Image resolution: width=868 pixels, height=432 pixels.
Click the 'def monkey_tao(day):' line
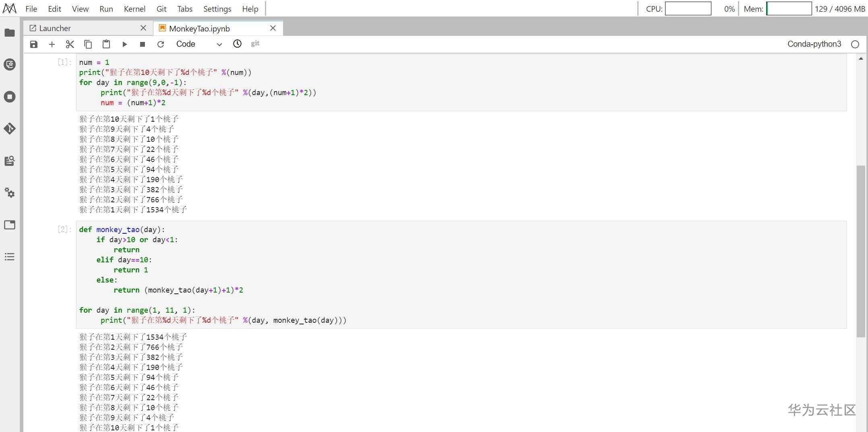[122, 230]
